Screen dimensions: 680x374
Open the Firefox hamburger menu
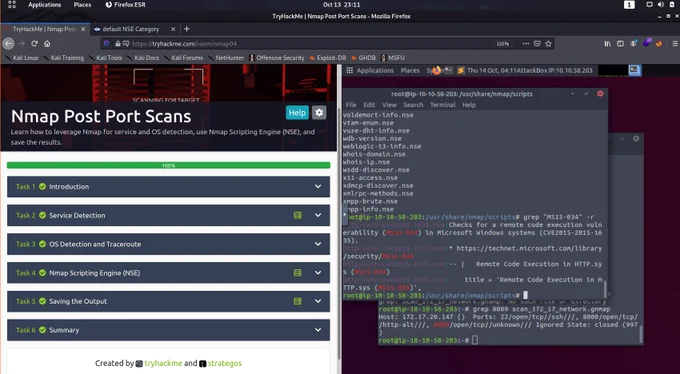point(675,43)
